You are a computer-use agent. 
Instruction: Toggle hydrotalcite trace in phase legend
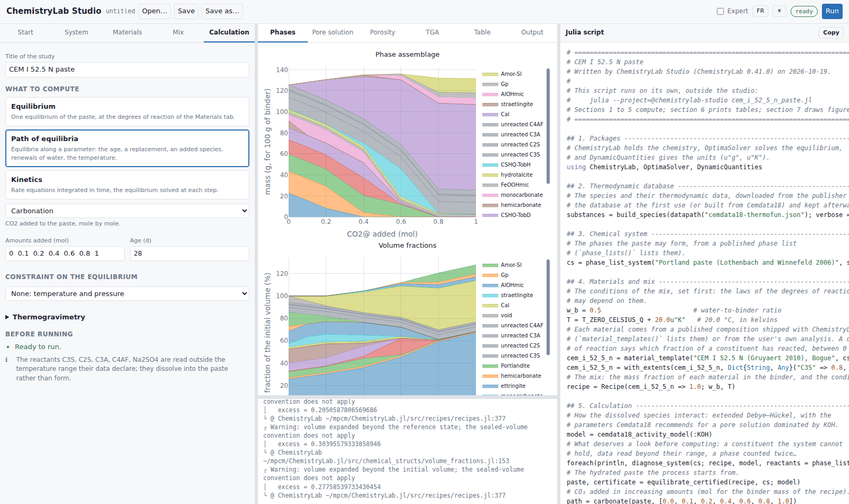[x=508, y=175]
